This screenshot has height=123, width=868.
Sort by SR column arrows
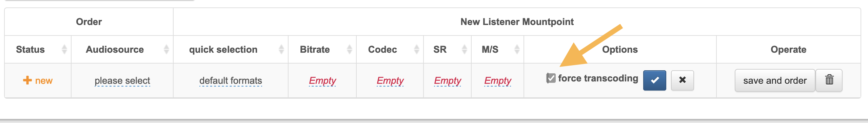tap(465, 49)
